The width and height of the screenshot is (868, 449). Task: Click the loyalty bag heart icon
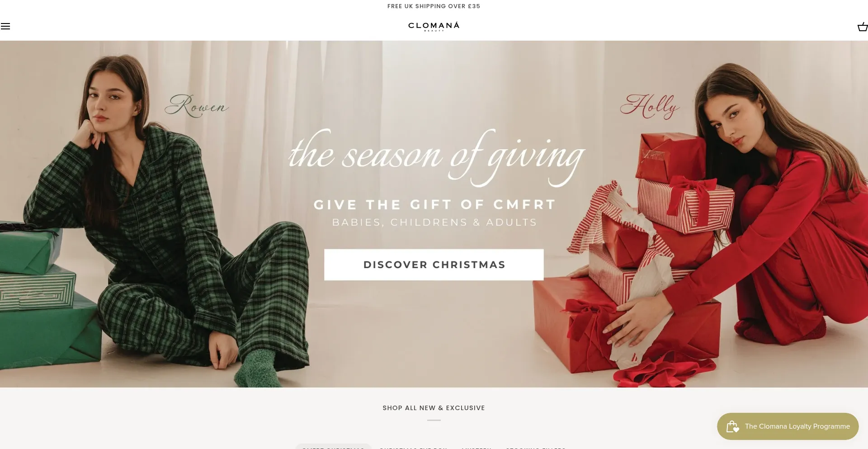click(x=732, y=426)
